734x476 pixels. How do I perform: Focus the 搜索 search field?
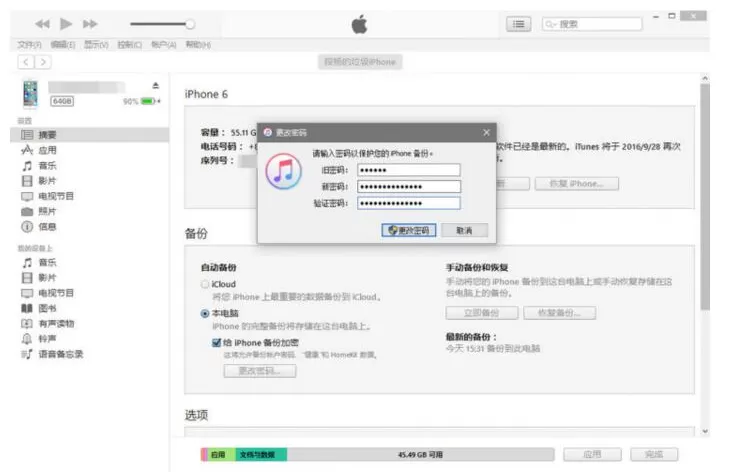tap(592, 24)
